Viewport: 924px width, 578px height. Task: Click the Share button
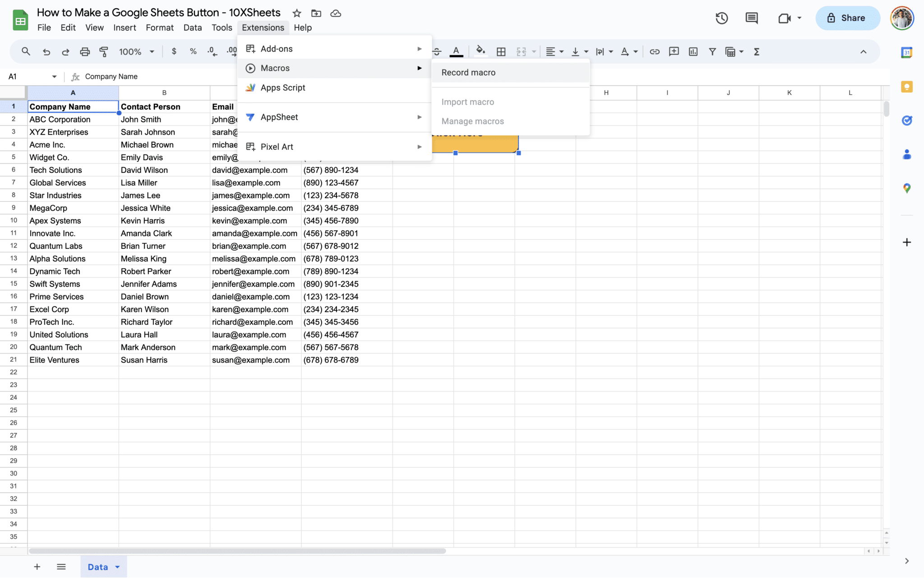[847, 18]
